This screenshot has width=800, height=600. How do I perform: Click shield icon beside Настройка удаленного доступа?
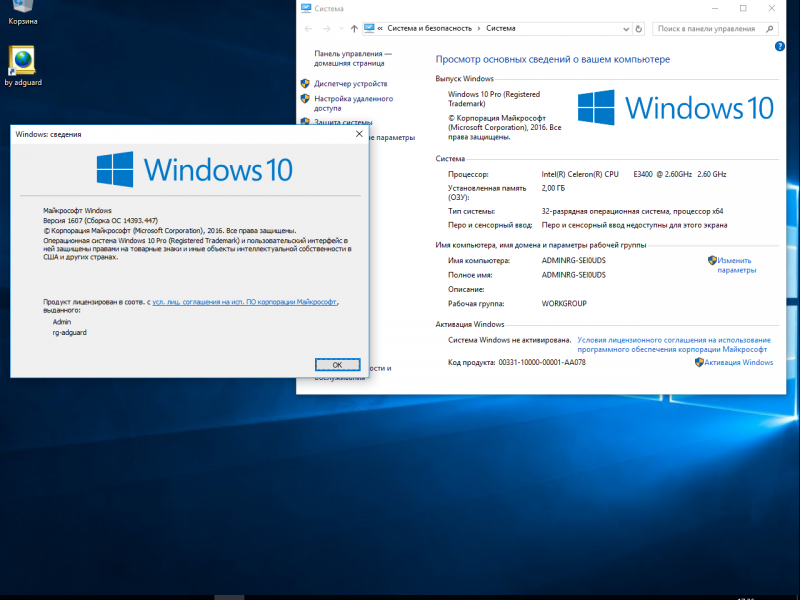pyautogui.click(x=305, y=98)
